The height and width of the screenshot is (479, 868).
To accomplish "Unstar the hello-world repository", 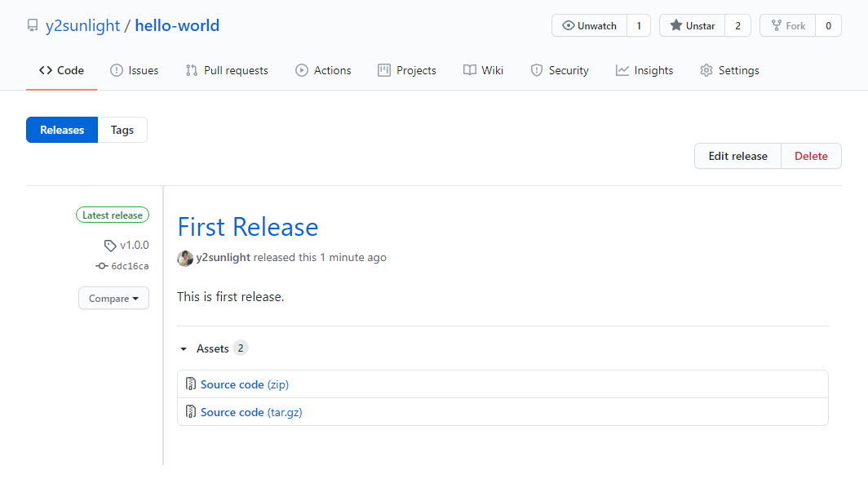I will coord(692,26).
